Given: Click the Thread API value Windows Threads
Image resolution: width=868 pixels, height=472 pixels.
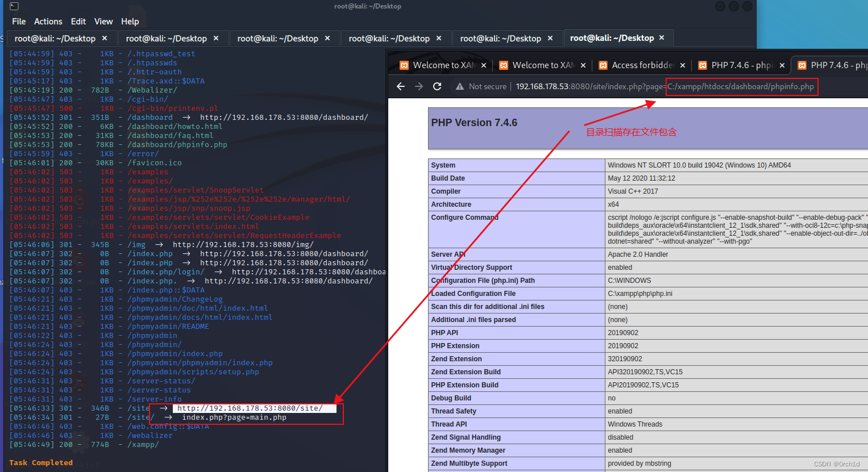Looking at the screenshot, I should [635, 424].
